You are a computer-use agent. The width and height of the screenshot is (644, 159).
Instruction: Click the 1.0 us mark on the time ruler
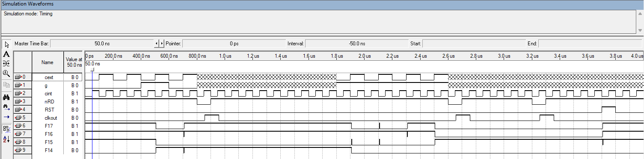coord(225,56)
